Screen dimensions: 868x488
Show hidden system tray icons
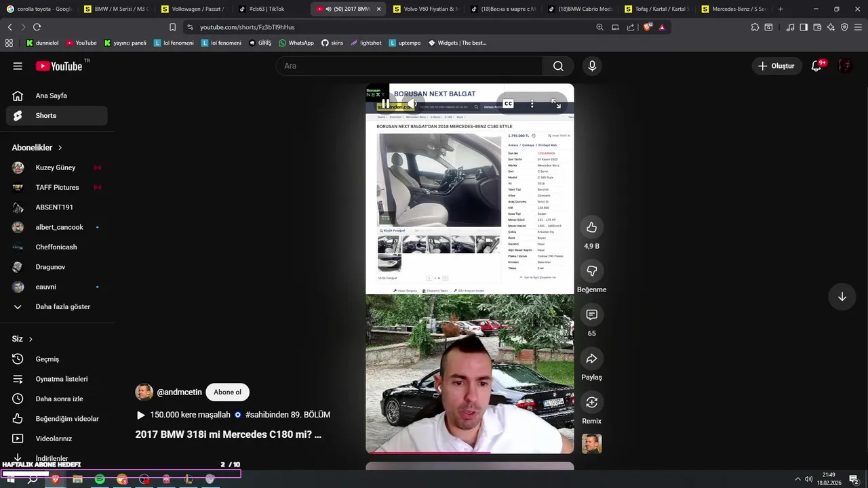coord(797,479)
